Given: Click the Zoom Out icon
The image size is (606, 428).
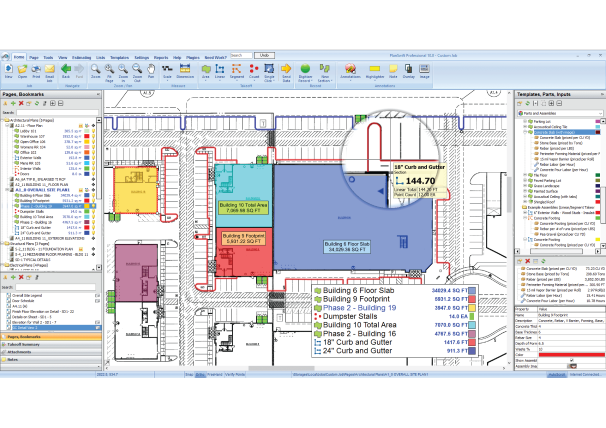Looking at the screenshot, I should coord(137,69).
